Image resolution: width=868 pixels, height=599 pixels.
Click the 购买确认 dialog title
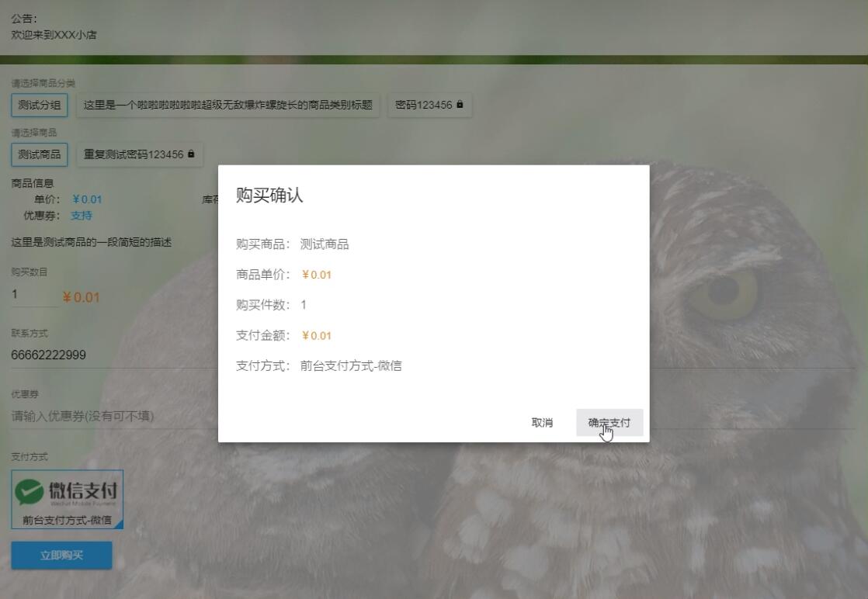(x=269, y=196)
